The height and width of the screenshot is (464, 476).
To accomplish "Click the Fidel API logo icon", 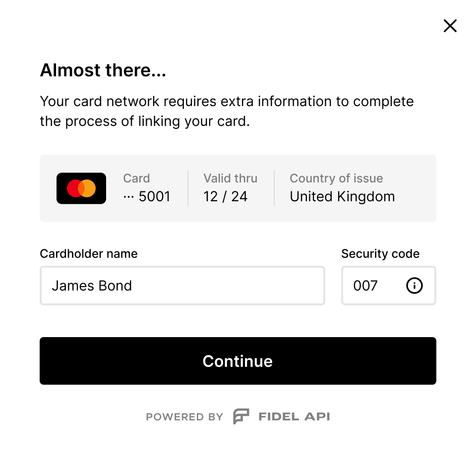I will coord(241,416).
